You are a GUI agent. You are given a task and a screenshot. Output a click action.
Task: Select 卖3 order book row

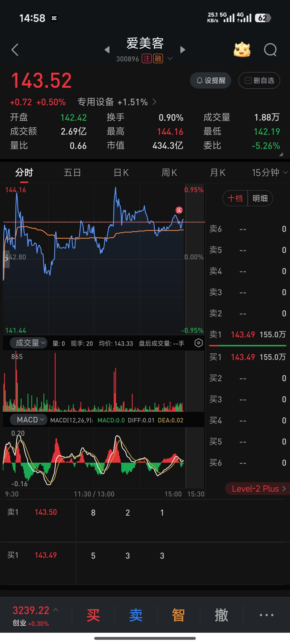248,292
